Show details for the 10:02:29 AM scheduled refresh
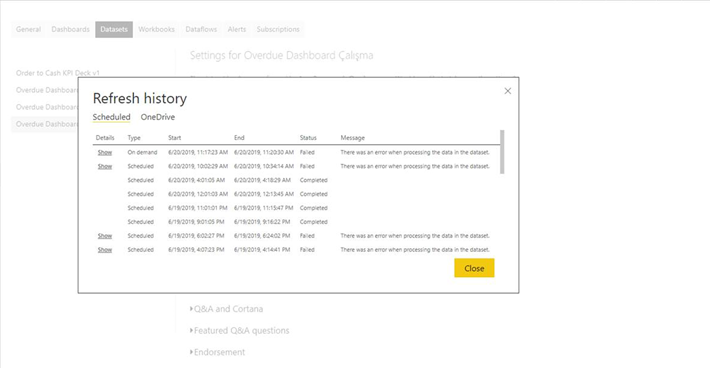This screenshot has height=368, width=712. (105, 166)
